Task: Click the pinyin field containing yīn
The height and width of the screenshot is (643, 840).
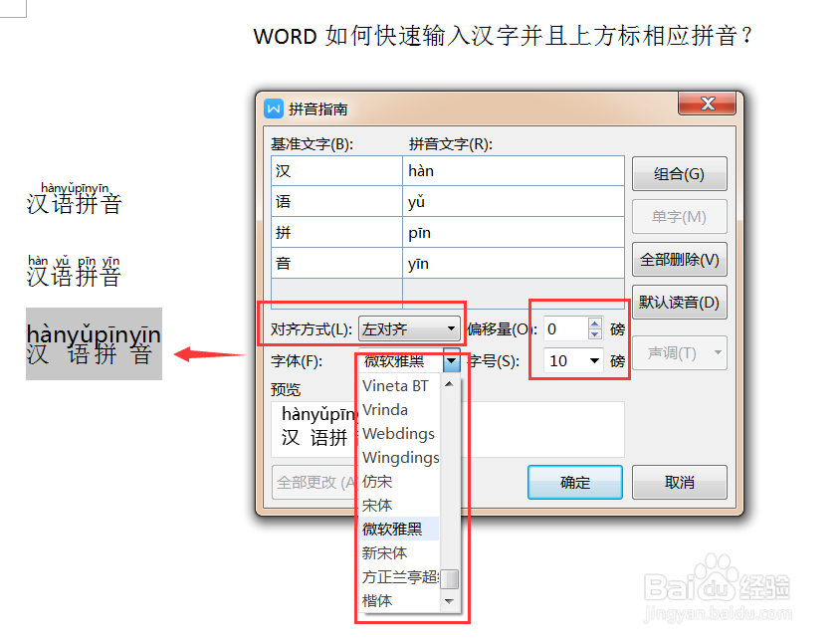Action: click(x=514, y=263)
